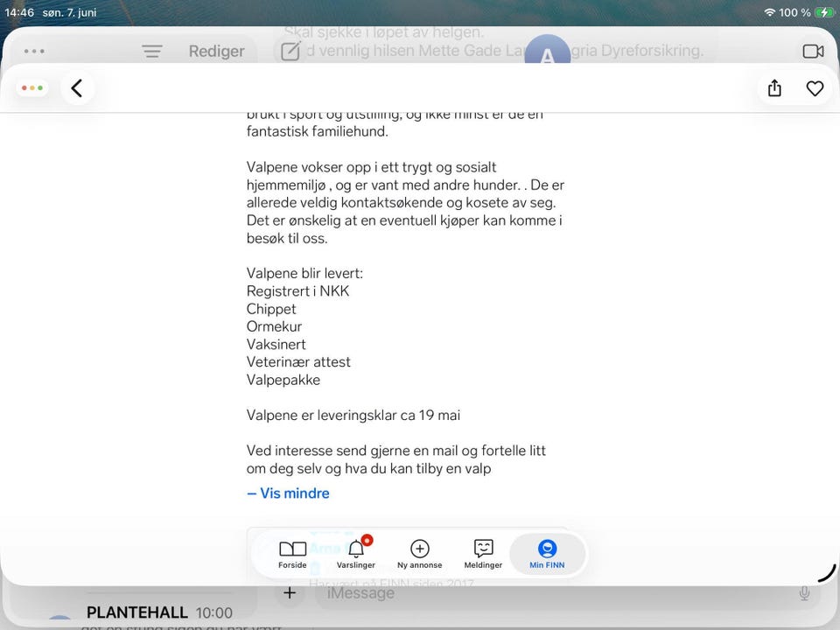840x630 pixels.
Task: Open Forside tab
Action: pos(292,555)
